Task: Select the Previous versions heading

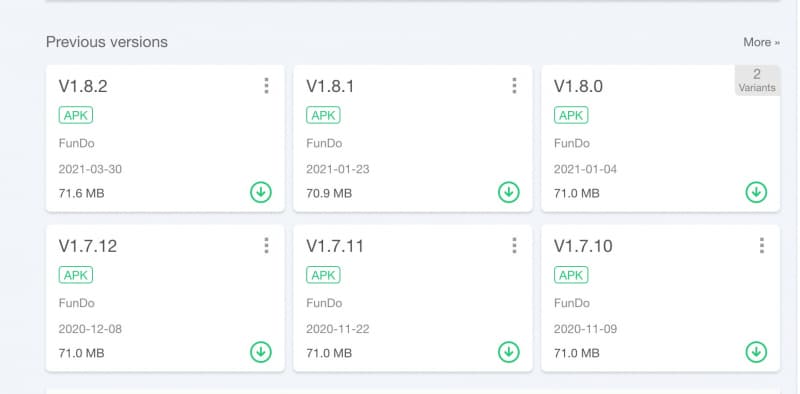Action: coord(107,42)
